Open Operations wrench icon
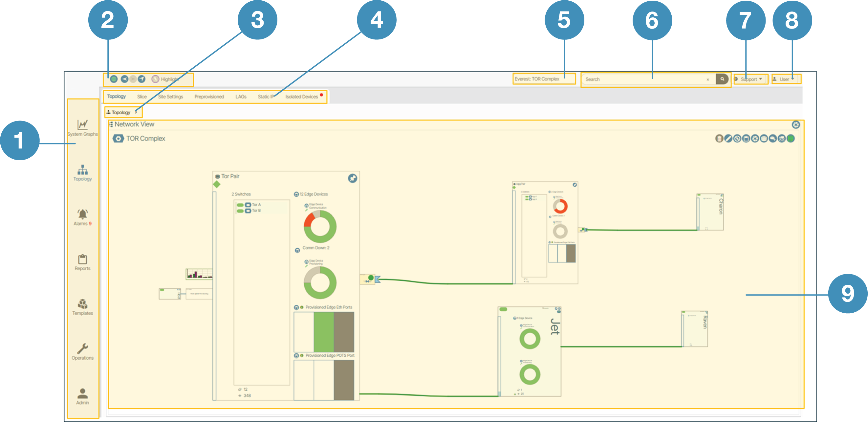 (x=82, y=349)
